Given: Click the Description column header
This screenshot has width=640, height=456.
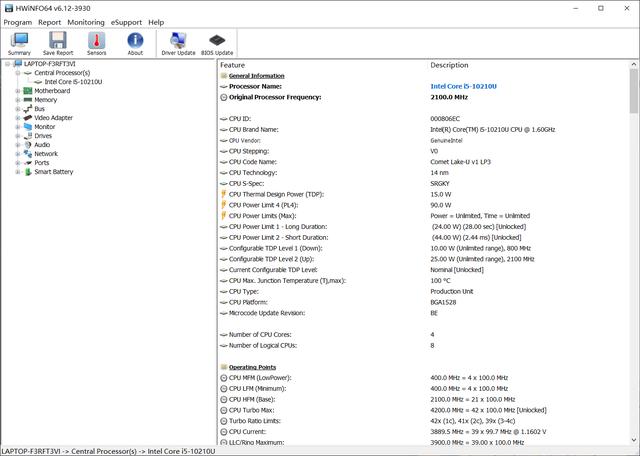Looking at the screenshot, I should pyautogui.click(x=449, y=65).
